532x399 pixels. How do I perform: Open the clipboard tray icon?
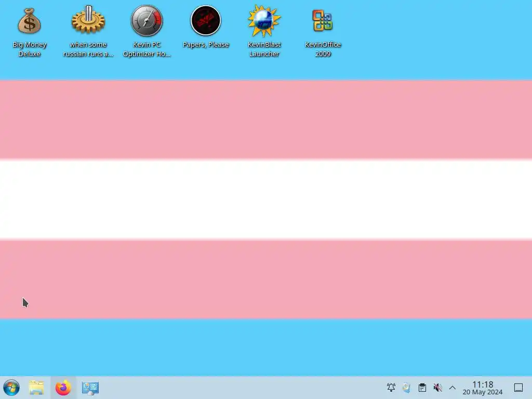tap(422, 388)
